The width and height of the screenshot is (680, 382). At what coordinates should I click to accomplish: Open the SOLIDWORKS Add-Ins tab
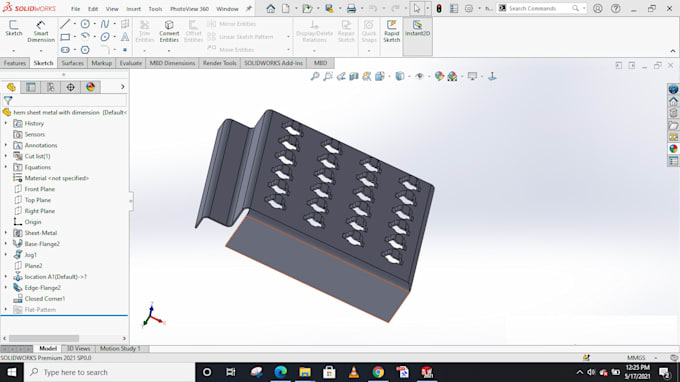click(x=273, y=63)
